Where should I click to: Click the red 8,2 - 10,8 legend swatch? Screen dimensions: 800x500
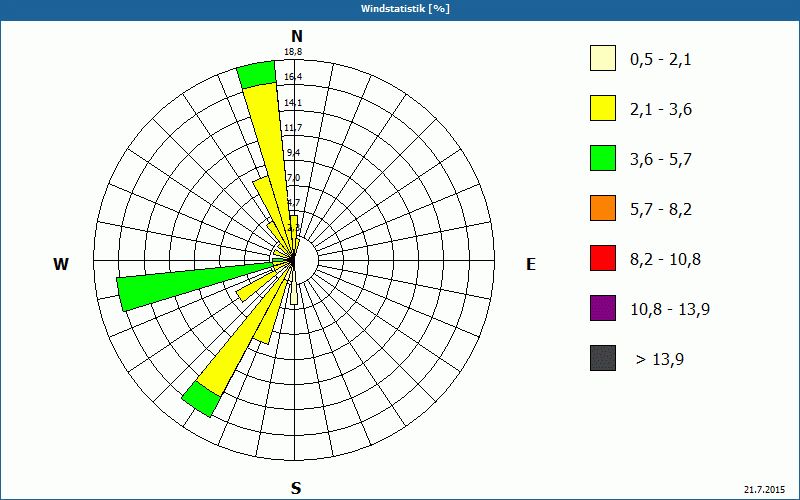coord(603,258)
